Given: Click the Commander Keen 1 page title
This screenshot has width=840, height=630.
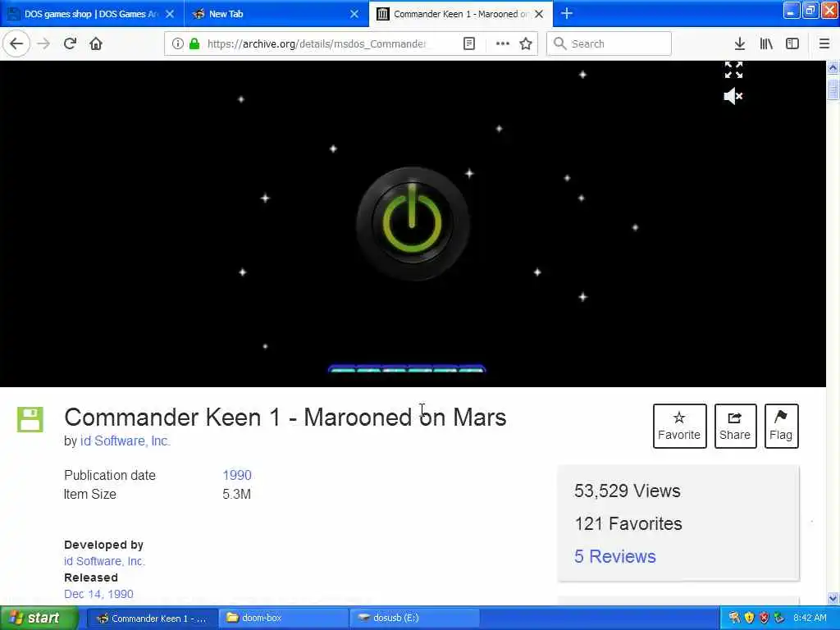Looking at the screenshot, I should click(x=285, y=418).
